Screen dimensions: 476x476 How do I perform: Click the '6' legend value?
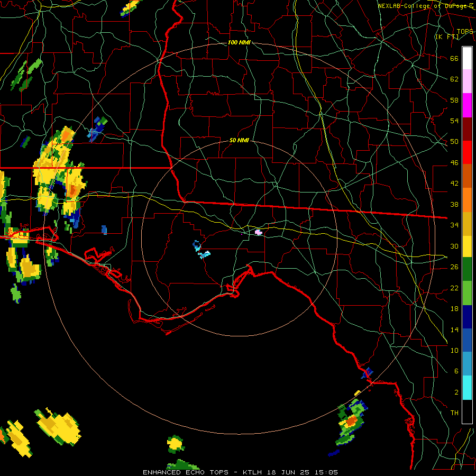[456, 371]
